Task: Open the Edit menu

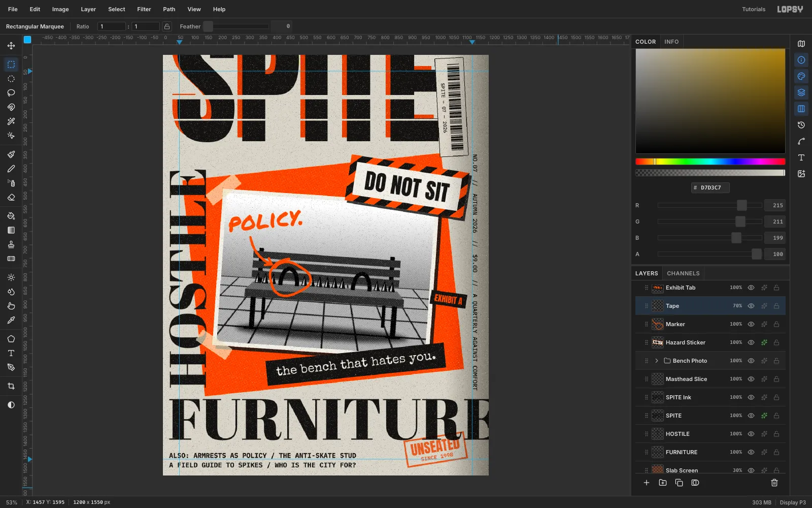Action: (x=35, y=9)
